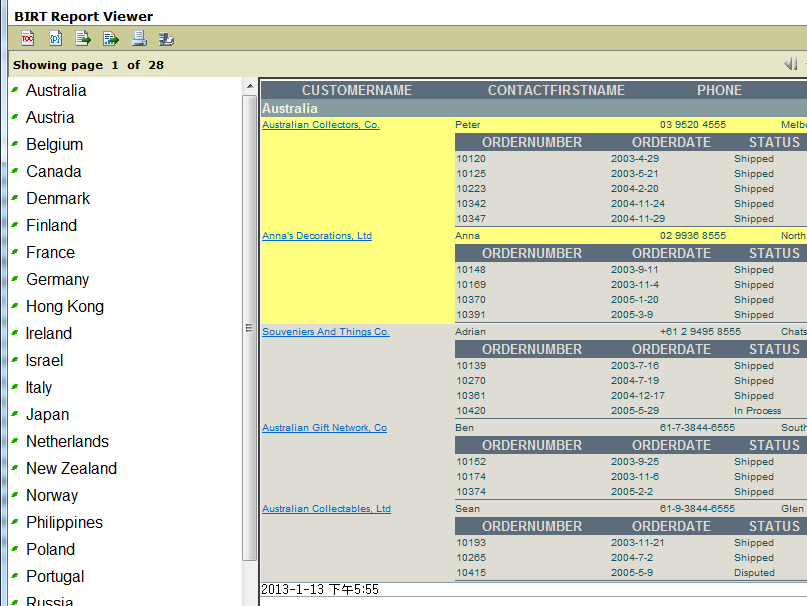
Task: Choose Israel from the TOC list
Action: 44,360
